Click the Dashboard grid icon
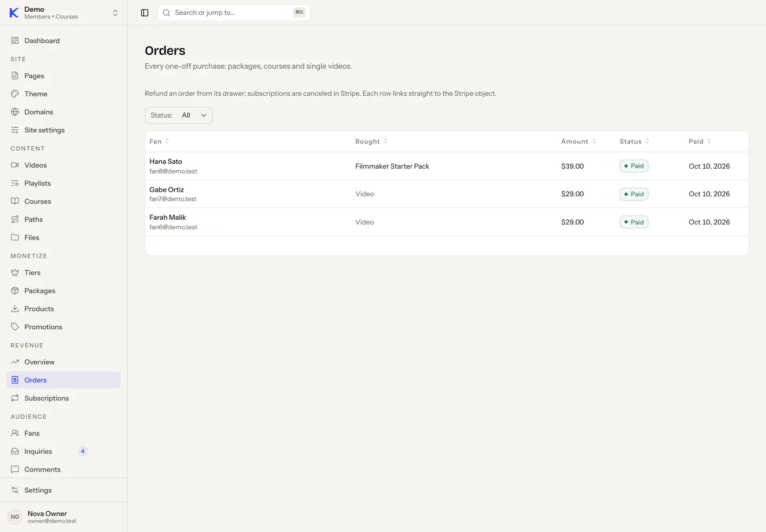 click(15, 40)
